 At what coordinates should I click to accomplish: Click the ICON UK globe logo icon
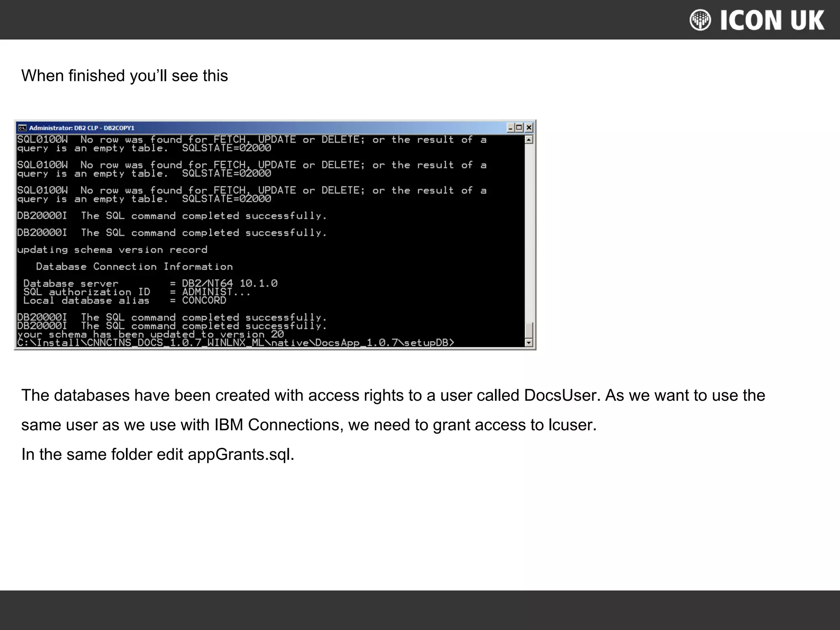coord(700,20)
